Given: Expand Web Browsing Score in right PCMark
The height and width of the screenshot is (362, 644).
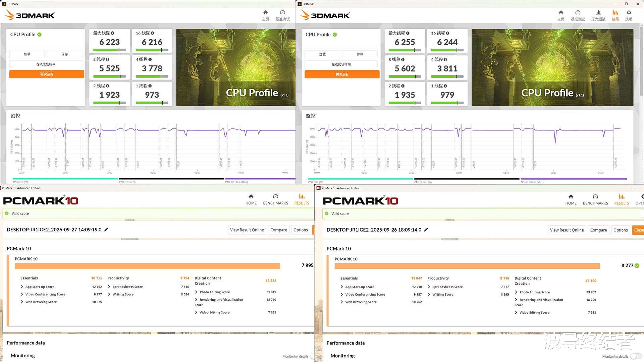Looking at the screenshot, I should click(x=342, y=302).
